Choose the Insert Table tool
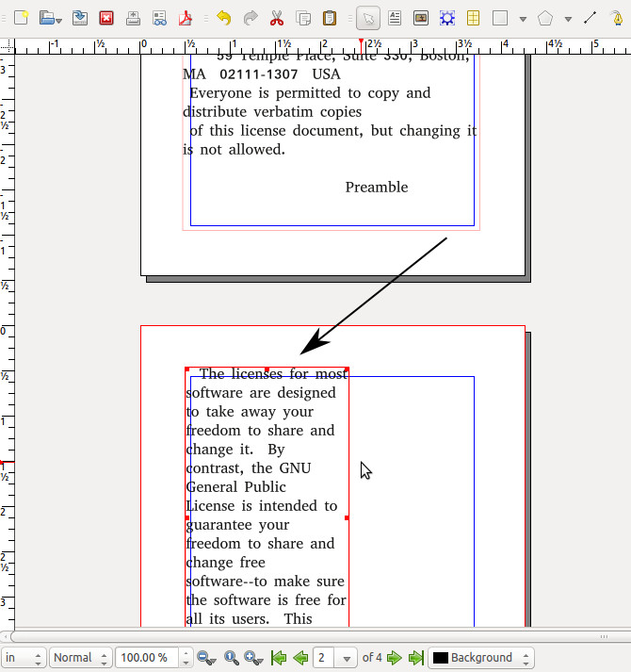631x672 pixels. tap(474, 18)
